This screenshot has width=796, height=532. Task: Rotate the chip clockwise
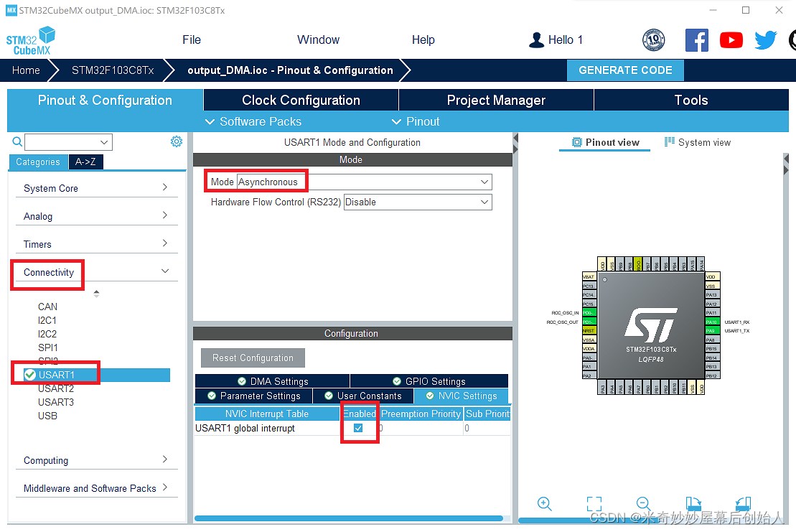tap(693, 503)
